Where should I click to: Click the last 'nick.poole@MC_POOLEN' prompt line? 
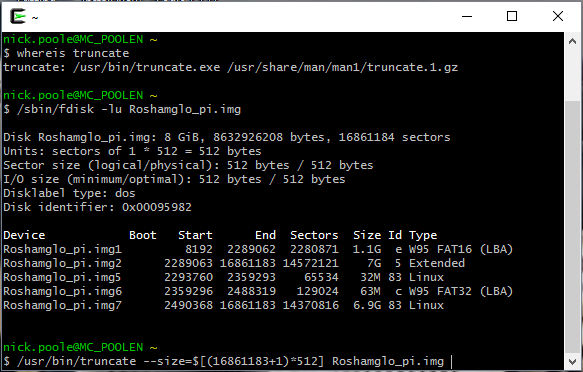[80, 347]
